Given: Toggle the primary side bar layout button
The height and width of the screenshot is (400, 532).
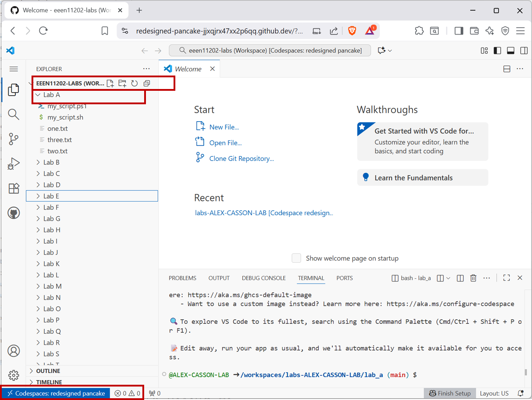Looking at the screenshot, I should (x=497, y=51).
